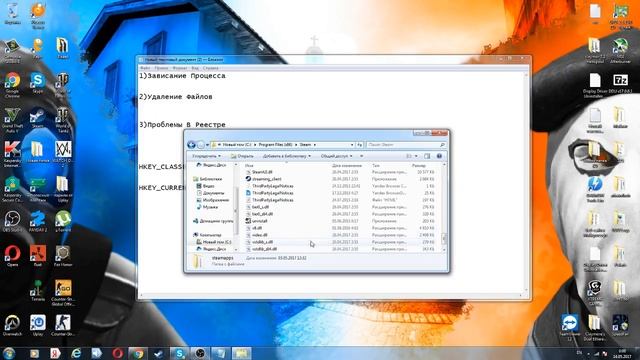Launch For Honor desktop shortcut
640x360 pixels.
pyautogui.click(x=63, y=256)
